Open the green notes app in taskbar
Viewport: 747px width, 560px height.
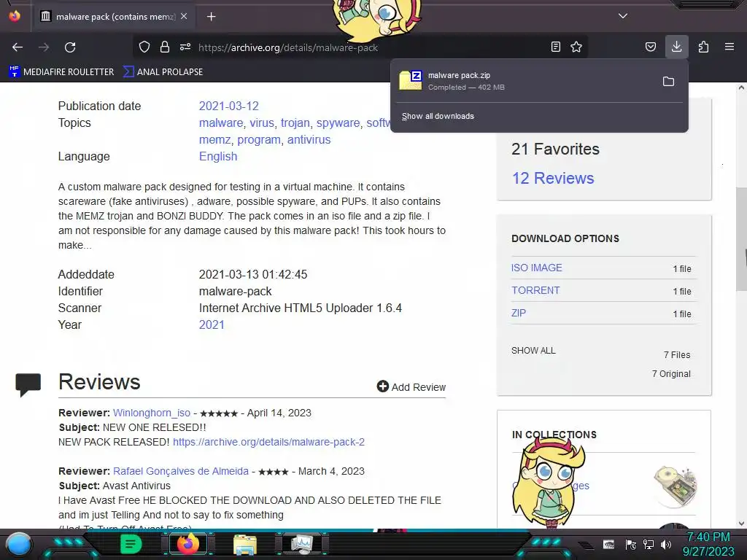tap(131, 544)
